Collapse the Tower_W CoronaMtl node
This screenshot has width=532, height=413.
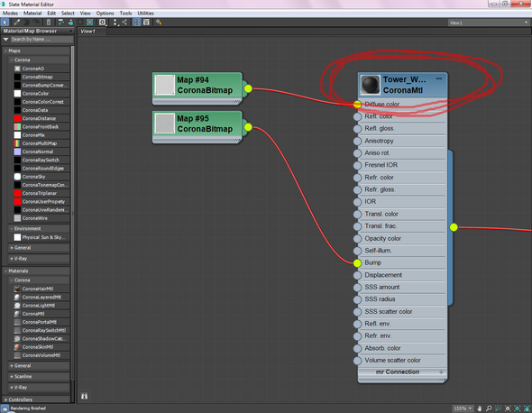[439, 78]
